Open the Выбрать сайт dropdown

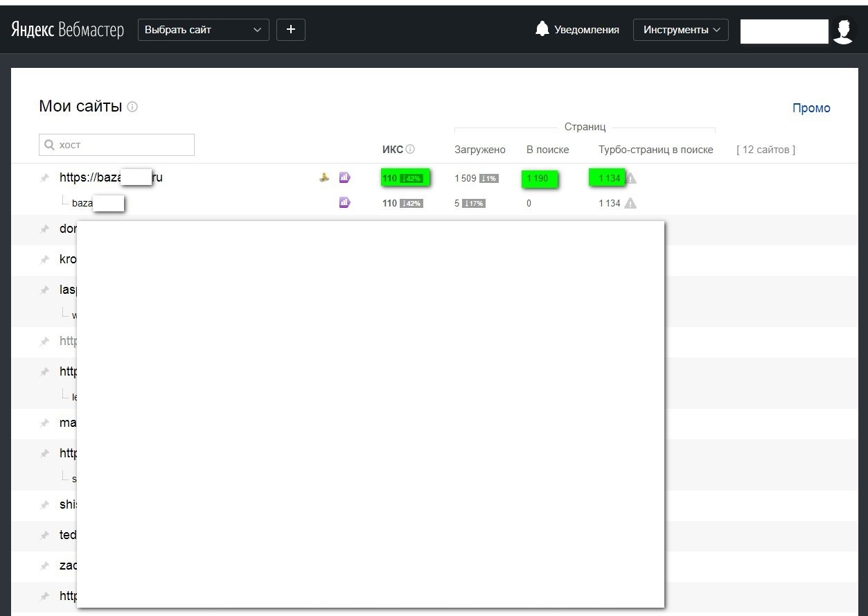coord(204,30)
